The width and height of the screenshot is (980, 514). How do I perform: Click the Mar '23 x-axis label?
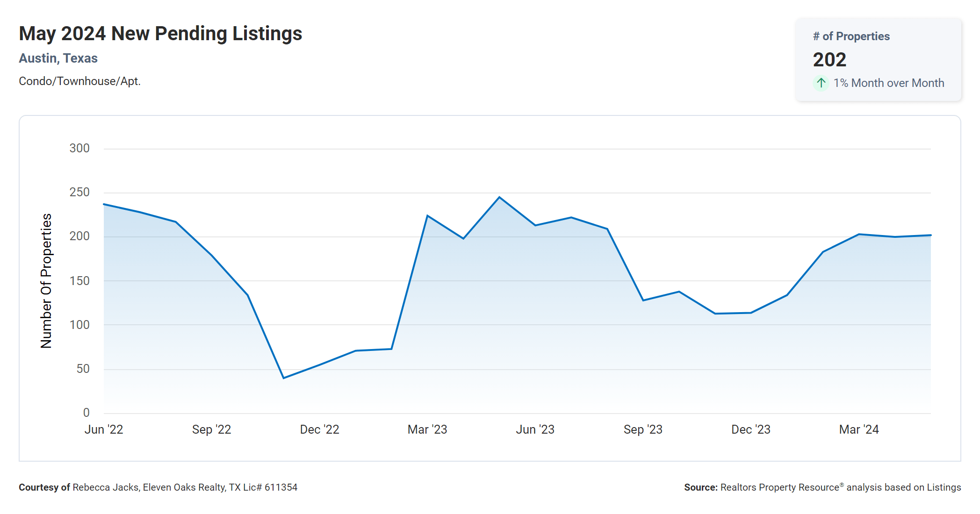point(427,429)
